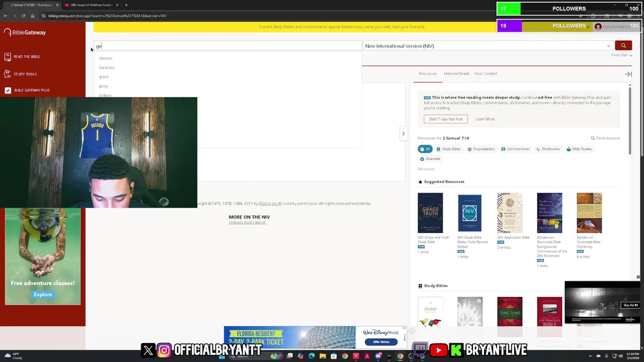Open Bible Gateway Plus in sidebar

(27, 90)
